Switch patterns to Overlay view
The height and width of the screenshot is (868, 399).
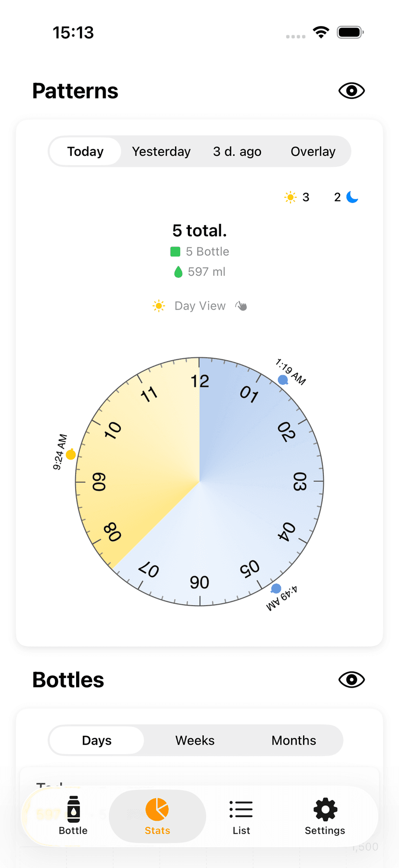click(313, 151)
